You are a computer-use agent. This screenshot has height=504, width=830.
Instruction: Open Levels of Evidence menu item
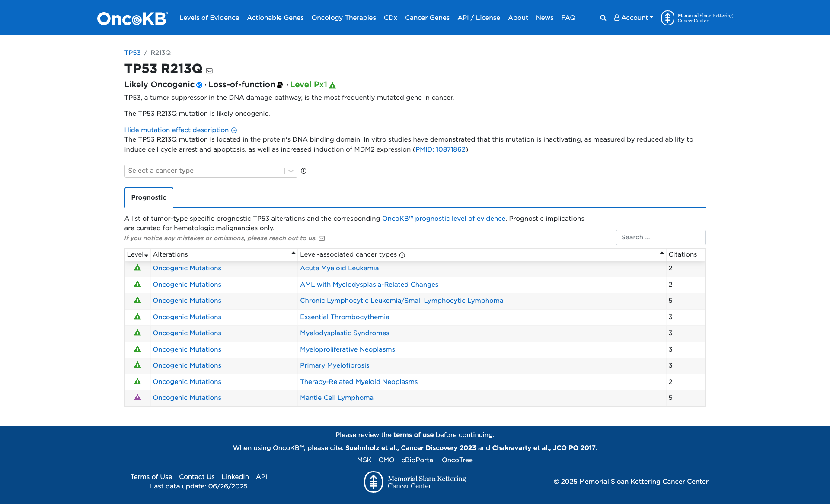(209, 18)
